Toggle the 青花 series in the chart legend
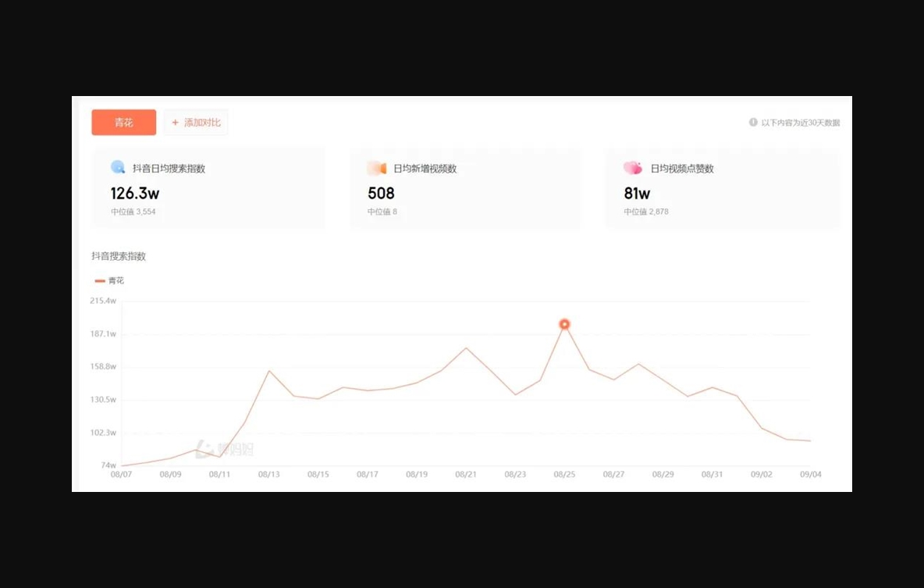The height and width of the screenshot is (588, 924). click(x=109, y=280)
